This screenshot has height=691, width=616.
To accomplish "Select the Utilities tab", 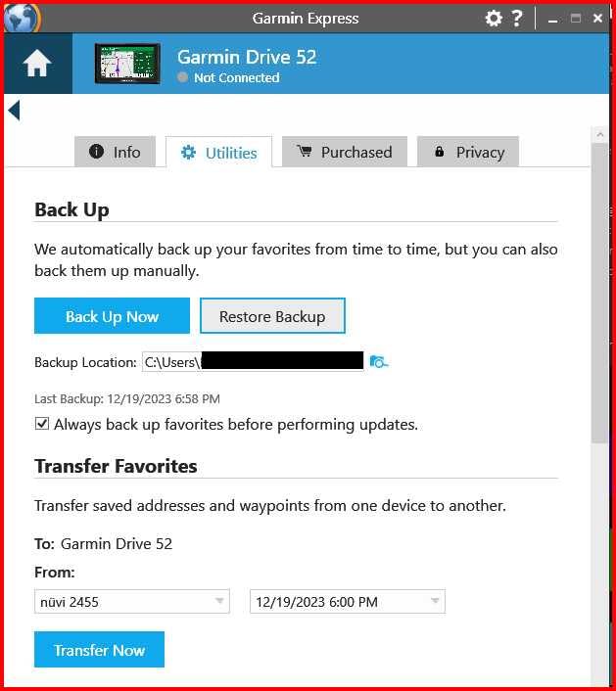I will pos(218,153).
